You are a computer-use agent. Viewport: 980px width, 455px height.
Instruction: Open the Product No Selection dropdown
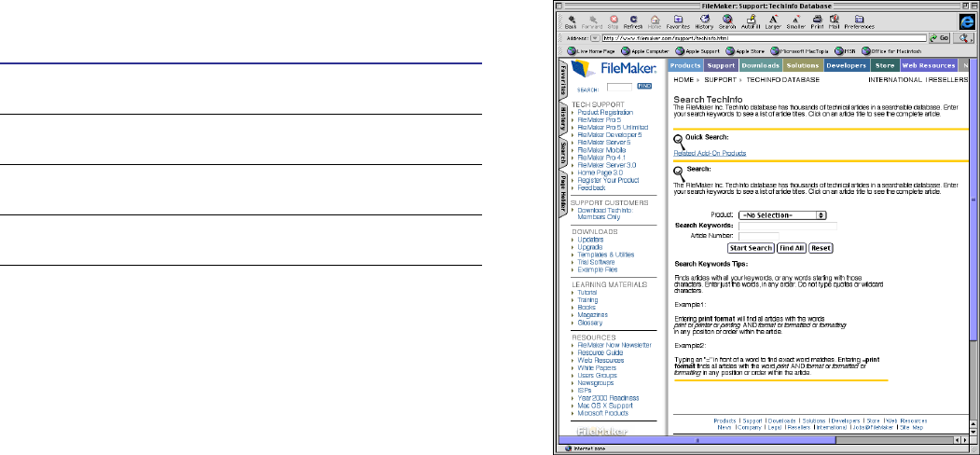click(782, 215)
